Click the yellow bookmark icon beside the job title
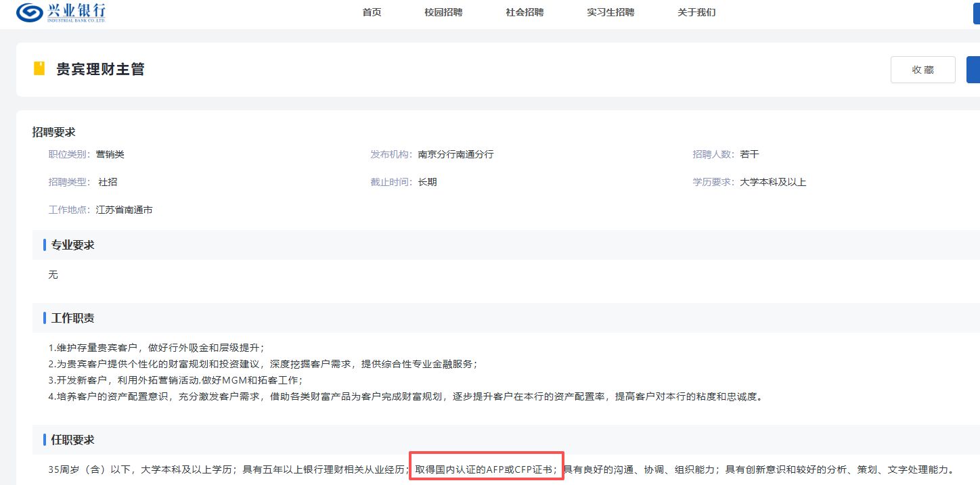This screenshot has width=980, height=485. [39, 68]
